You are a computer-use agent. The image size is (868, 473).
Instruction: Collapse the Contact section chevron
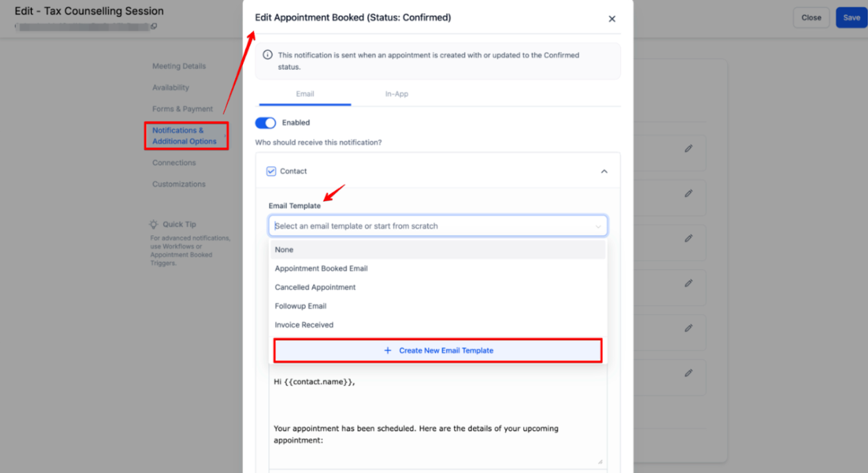pyautogui.click(x=604, y=171)
